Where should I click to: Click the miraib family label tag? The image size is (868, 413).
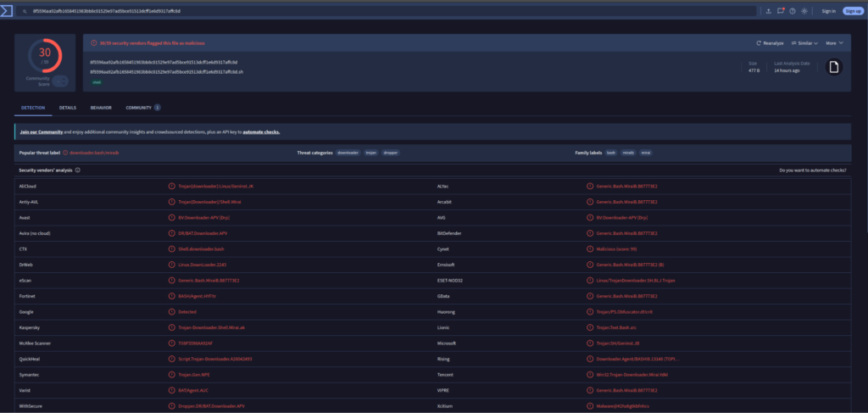(x=628, y=153)
